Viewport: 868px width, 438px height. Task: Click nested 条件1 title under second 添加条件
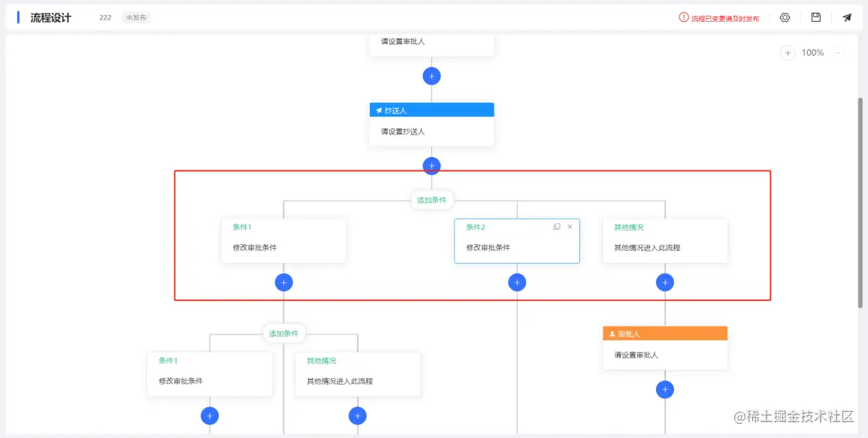click(168, 361)
